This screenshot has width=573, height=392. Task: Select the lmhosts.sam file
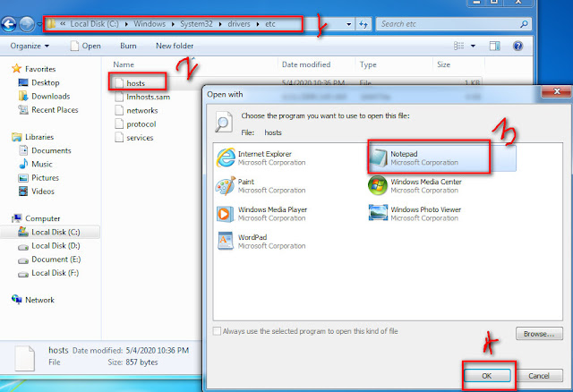[x=142, y=97]
